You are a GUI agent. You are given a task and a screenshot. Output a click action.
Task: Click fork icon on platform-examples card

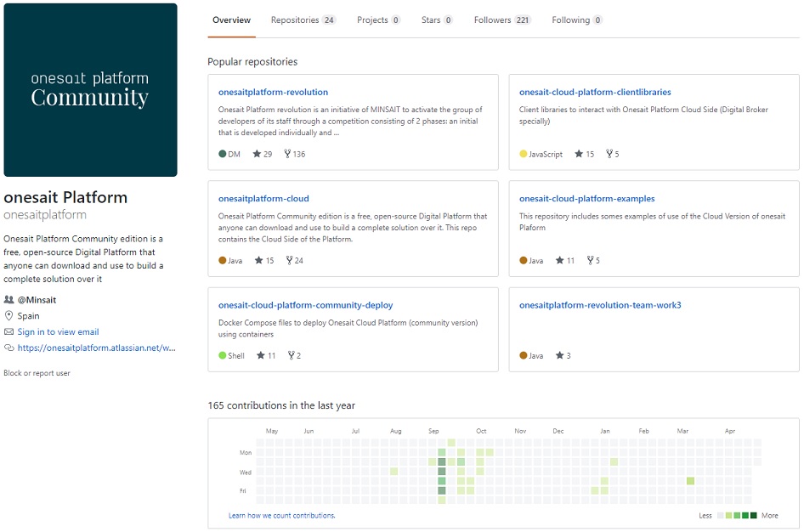coord(590,260)
